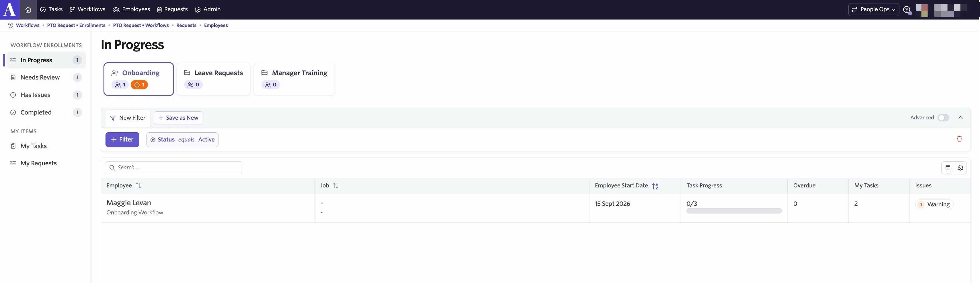Go to the home icon
Viewport: 980px width, 283px height.
tap(28, 9)
